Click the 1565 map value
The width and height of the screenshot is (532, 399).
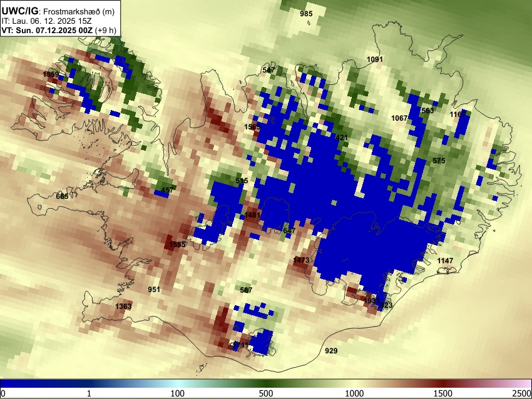point(252,127)
